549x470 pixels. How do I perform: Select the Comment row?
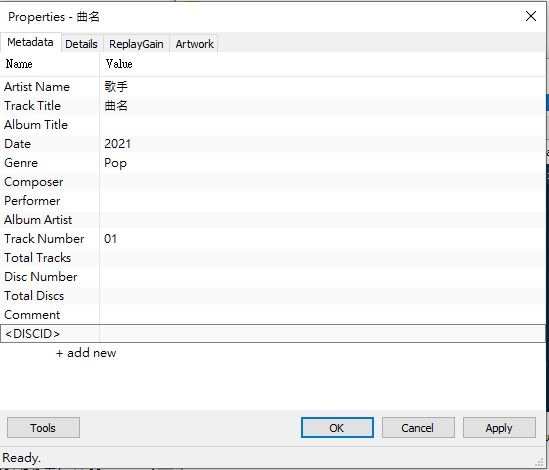tap(272, 315)
